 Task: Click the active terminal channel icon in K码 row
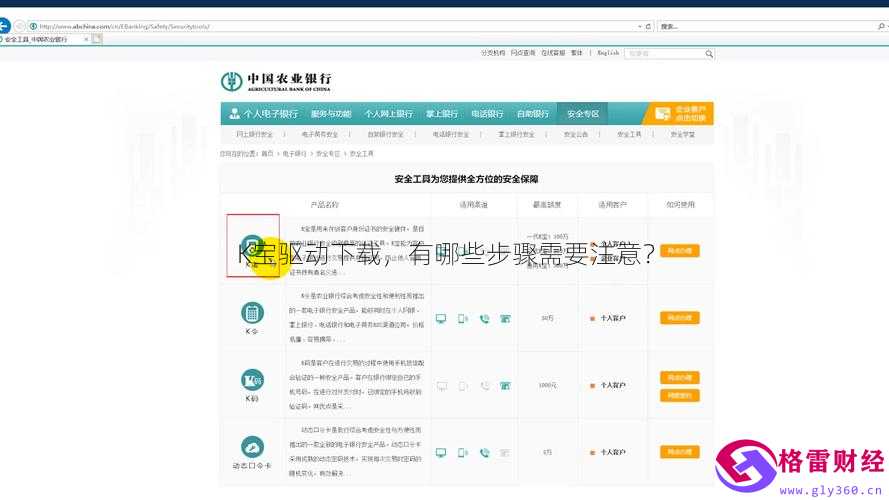[x=505, y=385]
